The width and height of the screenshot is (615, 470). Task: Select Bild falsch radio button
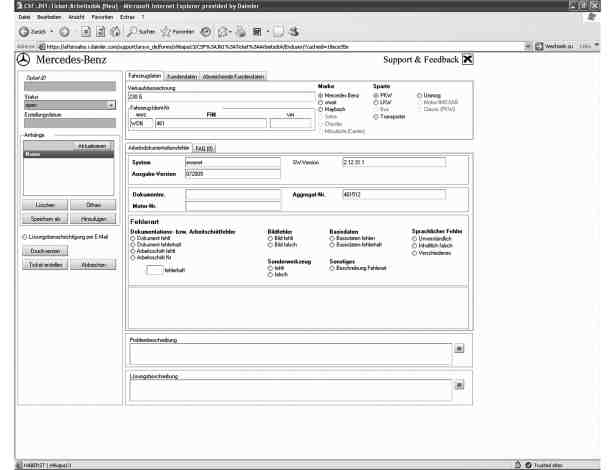[x=270, y=245]
